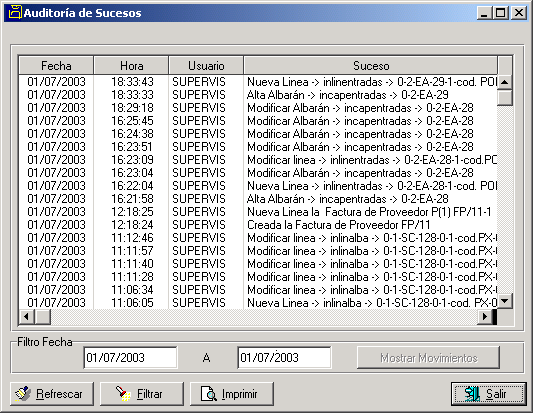Click the yellow title bar application icon
This screenshot has width=533, height=413.
(15, 13)
